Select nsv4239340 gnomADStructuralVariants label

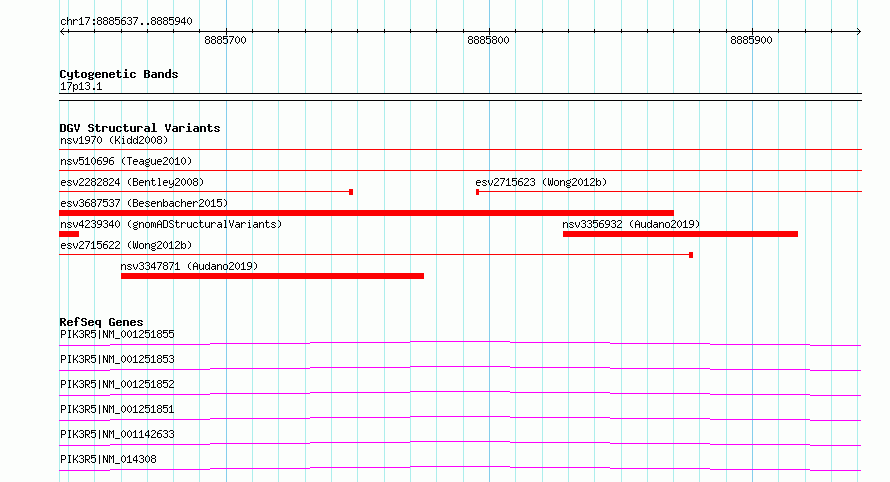coord(171,224)
